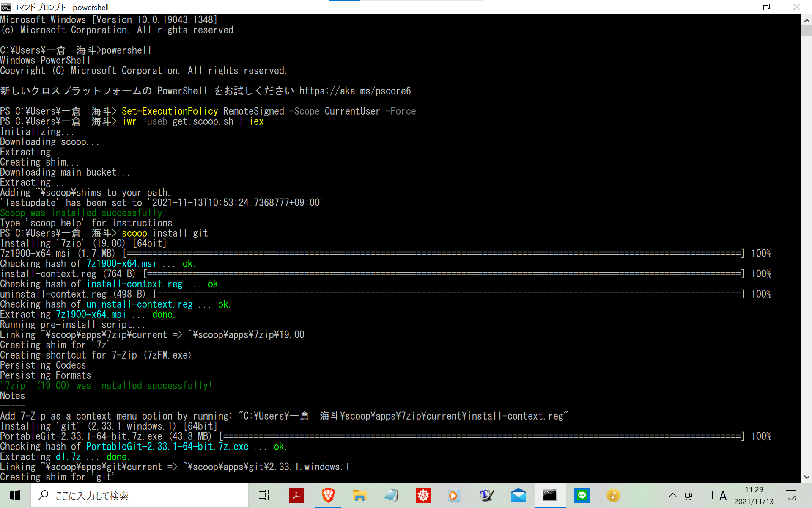The height and width of the screenshot is (508, 812).
Task: Click "'7zip' (19.00) was installed successfully!" text
Action: click(x=106, y=386)
